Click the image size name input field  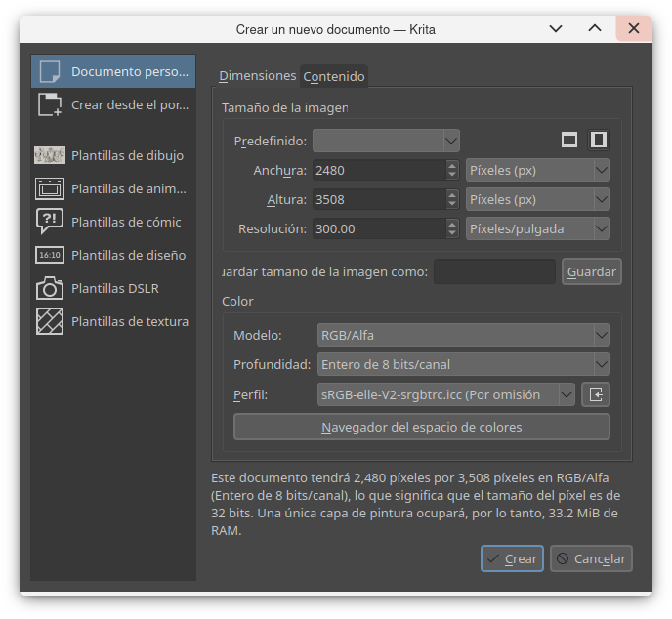pos(494,271)
